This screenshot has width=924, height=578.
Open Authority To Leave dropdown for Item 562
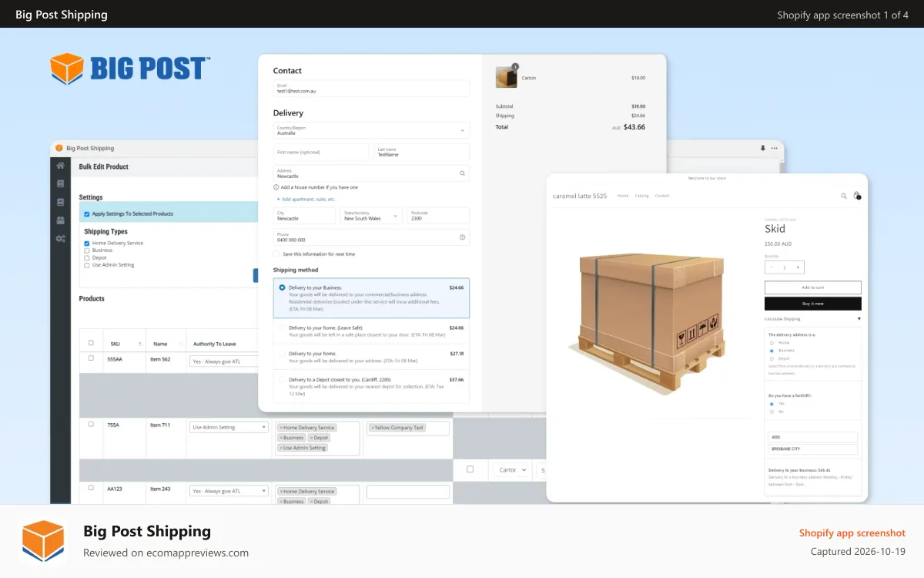coord(223,361)
